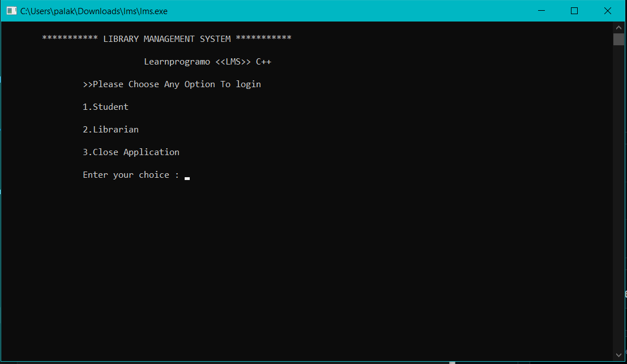Click the scrollbar up arrow
This screenshot has height=364, width=627.
pyautogui.click(x=619, y=26)
